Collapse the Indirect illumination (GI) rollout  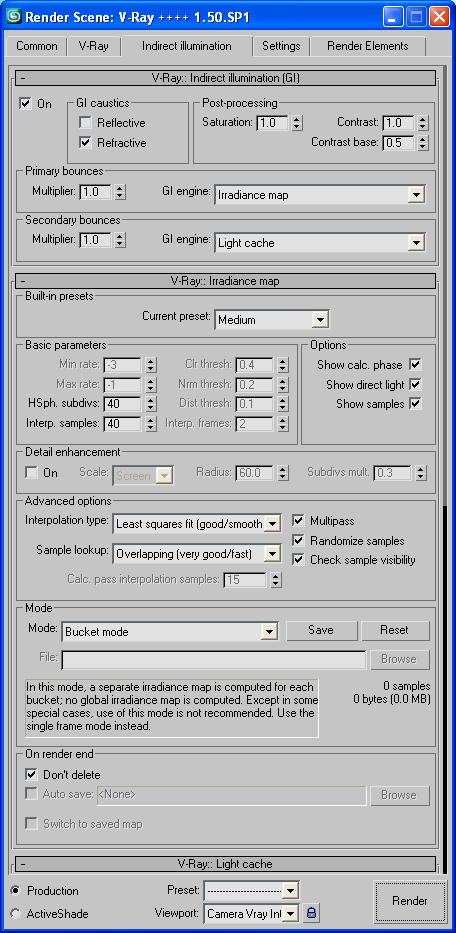(226, 78)
